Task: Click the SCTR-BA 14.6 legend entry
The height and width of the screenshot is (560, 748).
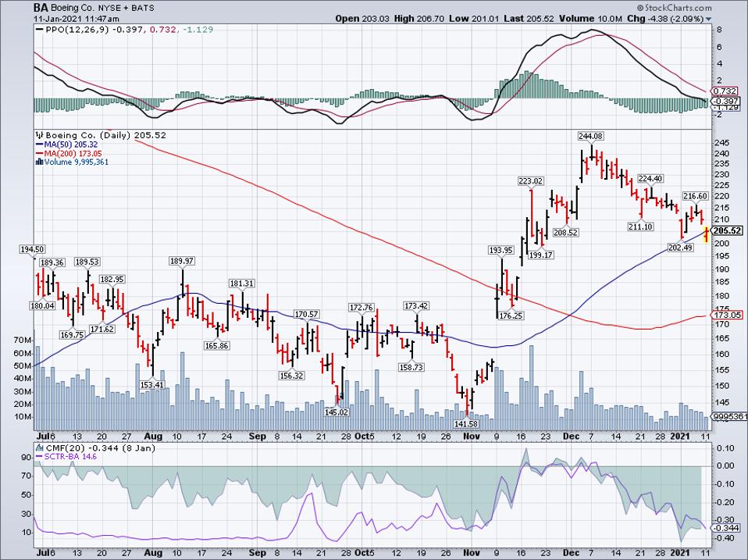Action: coord(70,456)
